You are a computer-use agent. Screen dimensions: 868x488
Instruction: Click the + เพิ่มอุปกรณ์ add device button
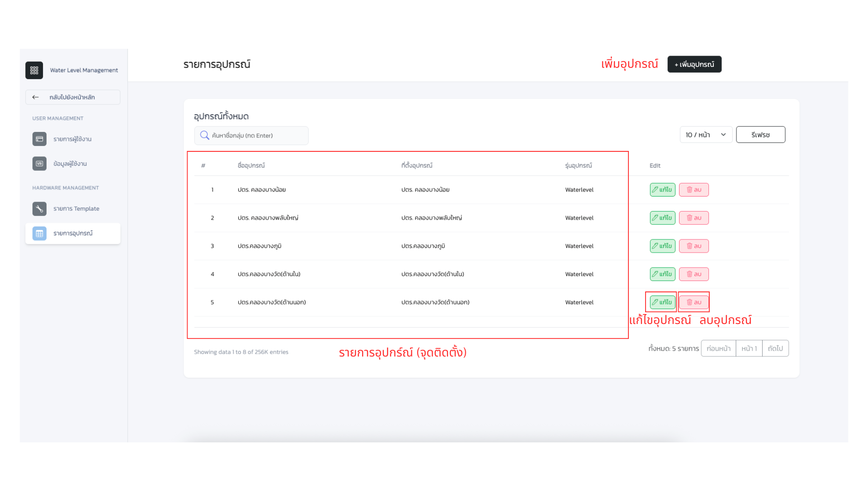pos(694,64)
